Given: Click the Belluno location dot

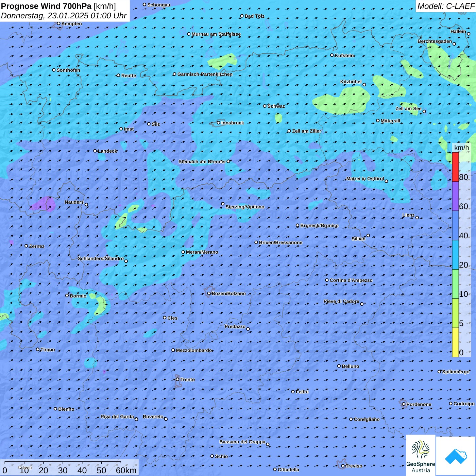Looking at the screenshot, I should tap(339, 366).
